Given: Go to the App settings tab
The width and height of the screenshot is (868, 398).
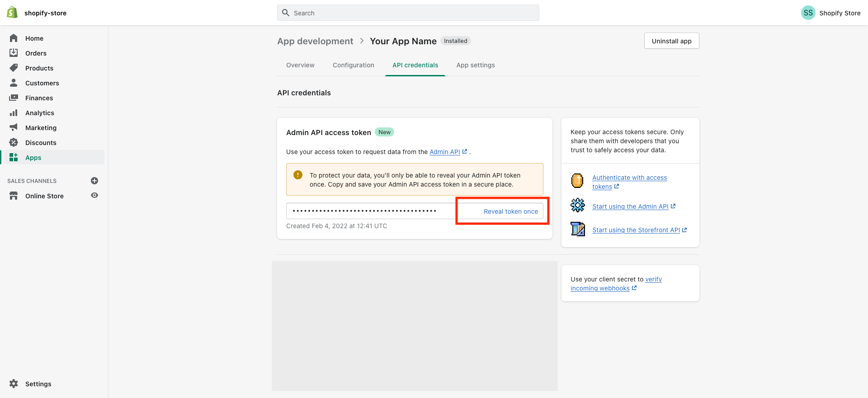Looking at the screenshot, I should 476,65.
